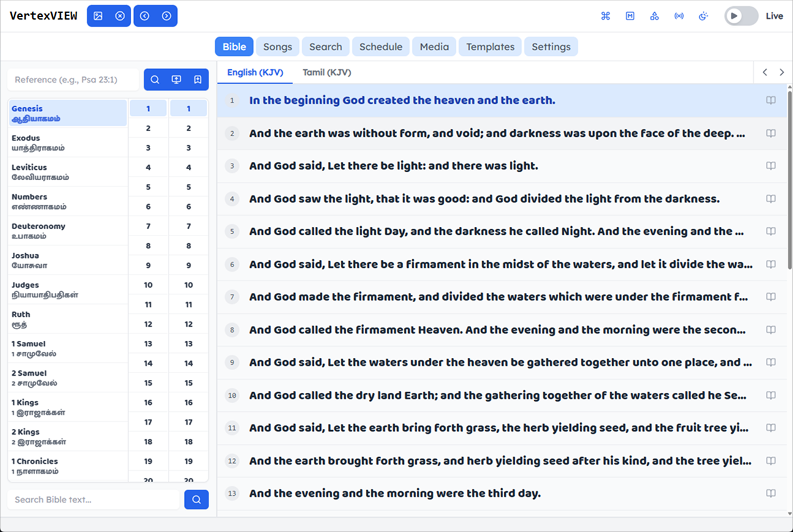
Task: Click the boxed M icon in header
Action: tap(630, 16)
